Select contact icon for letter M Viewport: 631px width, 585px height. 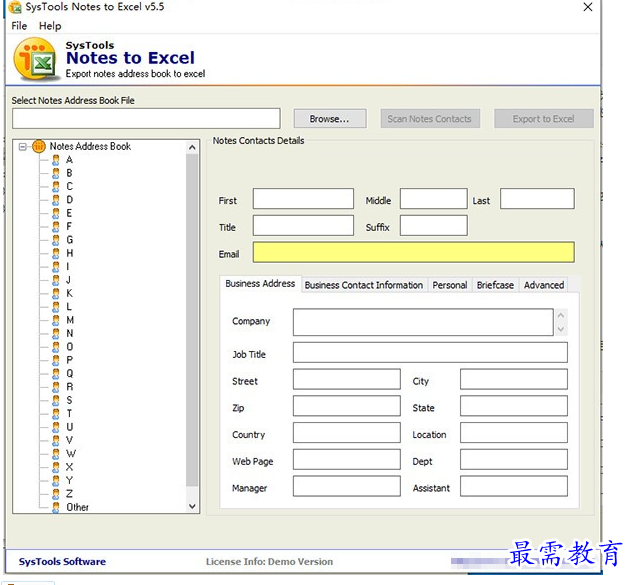pos(56,320)
